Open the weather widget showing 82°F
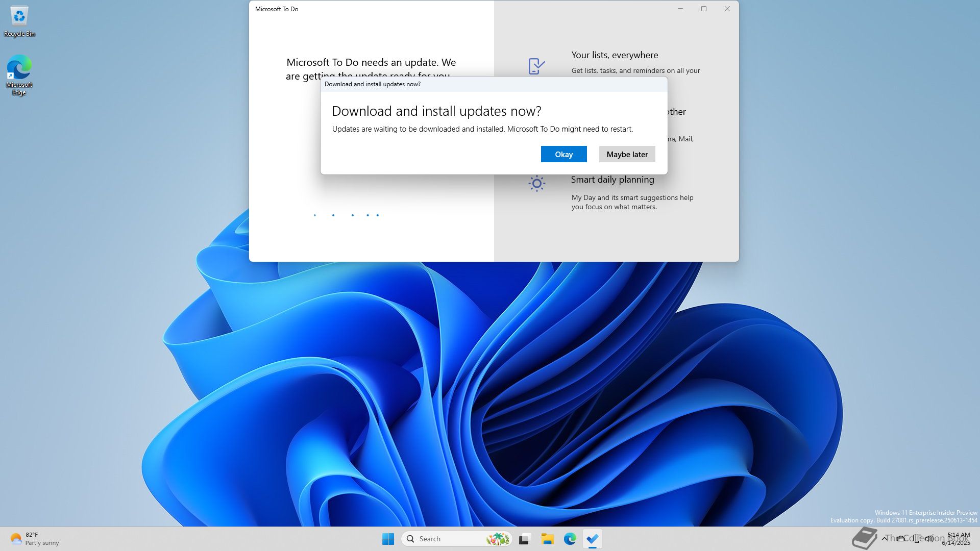 coord(35,539)
